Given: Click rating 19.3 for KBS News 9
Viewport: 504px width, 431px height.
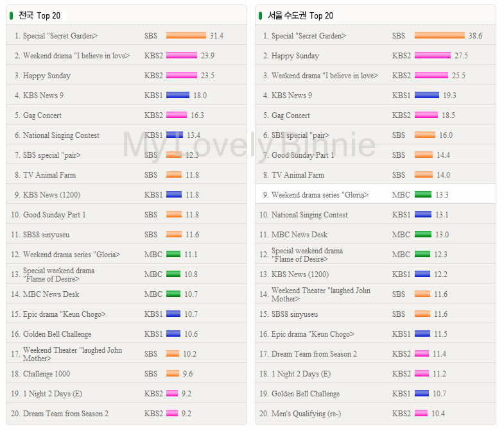Looking at the screenshot, I should coord(449,96).
